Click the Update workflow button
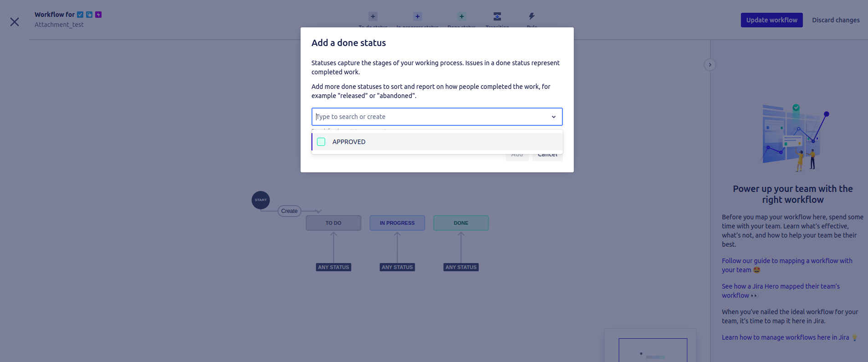Screen dimensions: 868x362 771,20
